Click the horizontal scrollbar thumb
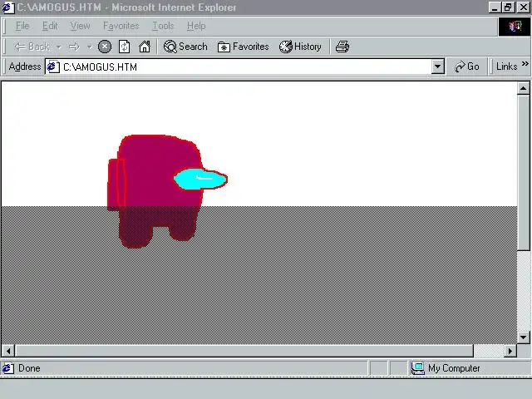Screen dimensions: 532x399 point(244,351)
